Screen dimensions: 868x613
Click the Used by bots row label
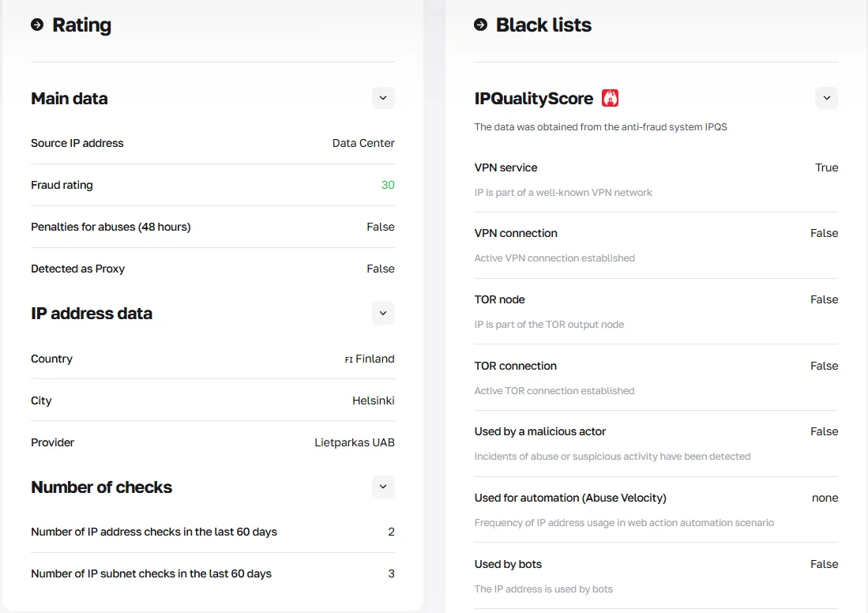click(508, 564)
